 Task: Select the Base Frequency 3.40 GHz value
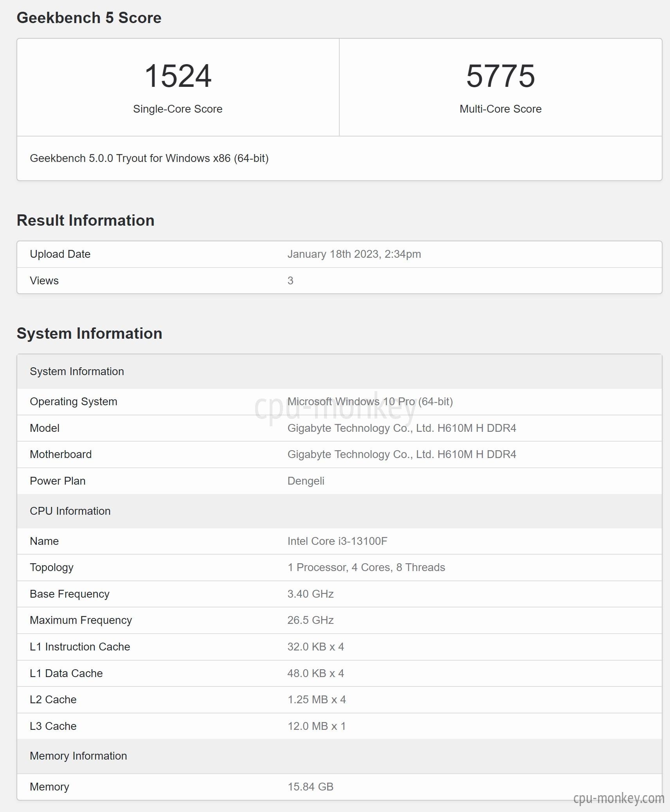pos(311,594)
